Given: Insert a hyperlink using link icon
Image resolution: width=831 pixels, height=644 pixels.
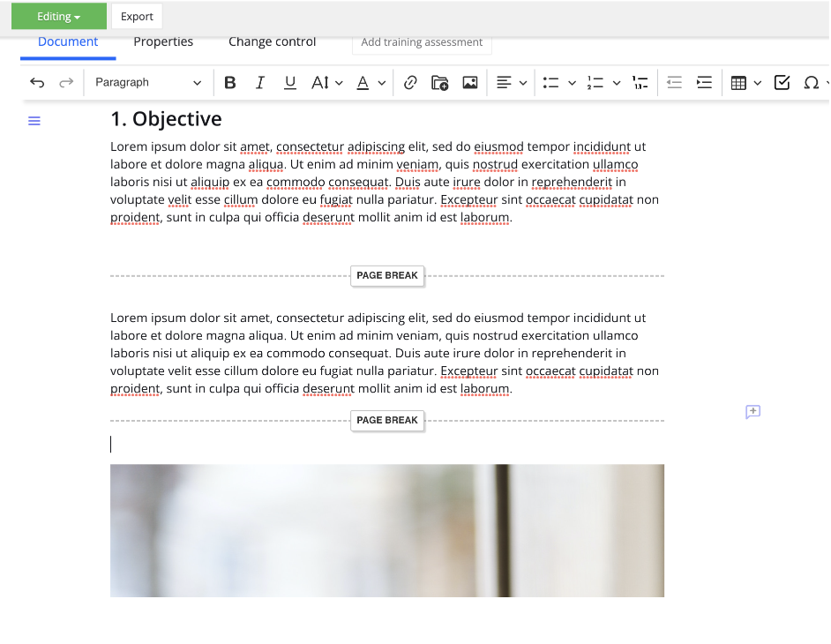Looking at the screenshot, I should [410, 83].
